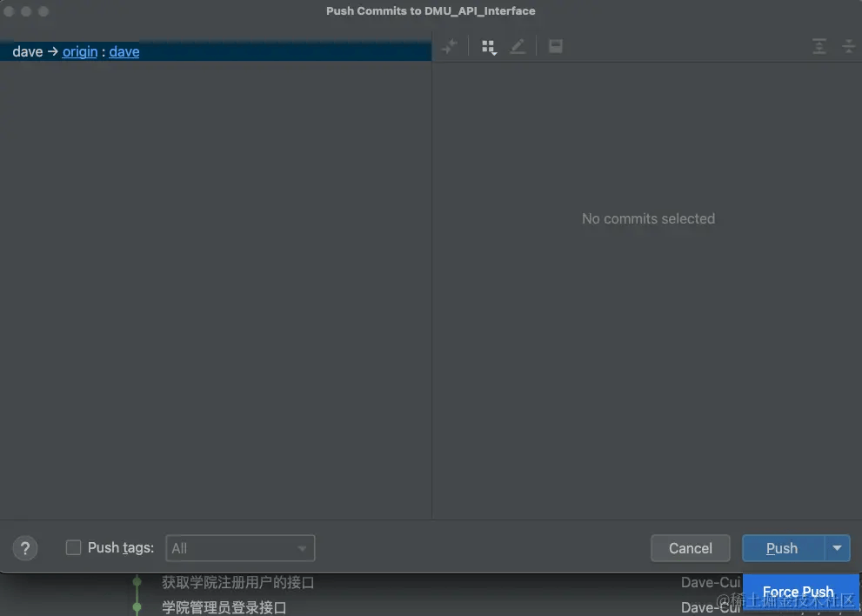Expand the Push button dropdown arrow
This screenshot has width=862, height=616.
(x=837, y=548)
